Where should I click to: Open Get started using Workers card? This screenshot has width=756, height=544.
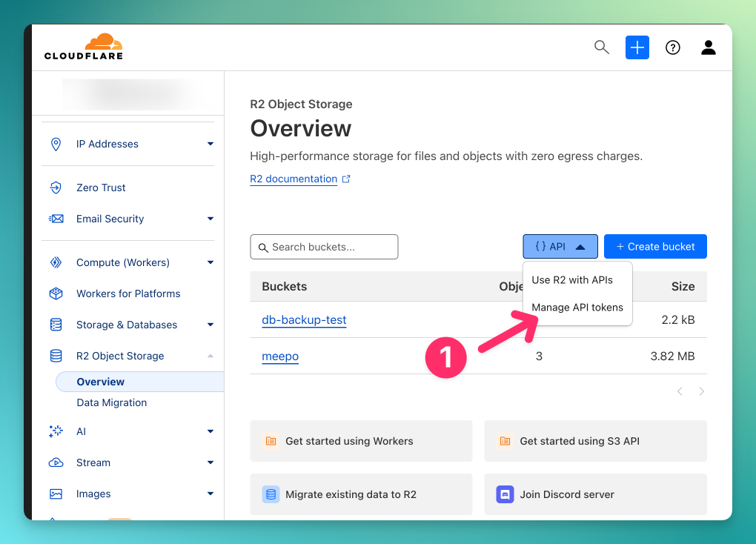pyautogui.click(x=361, y=441)
